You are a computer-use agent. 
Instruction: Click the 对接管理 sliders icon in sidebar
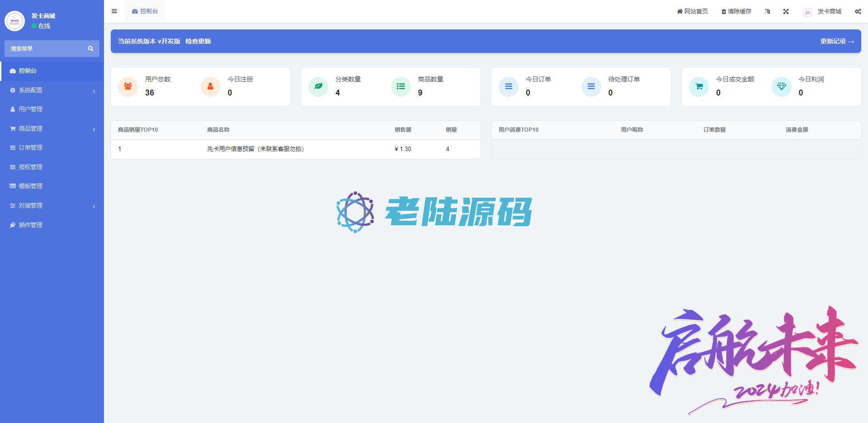click(13, 205)
